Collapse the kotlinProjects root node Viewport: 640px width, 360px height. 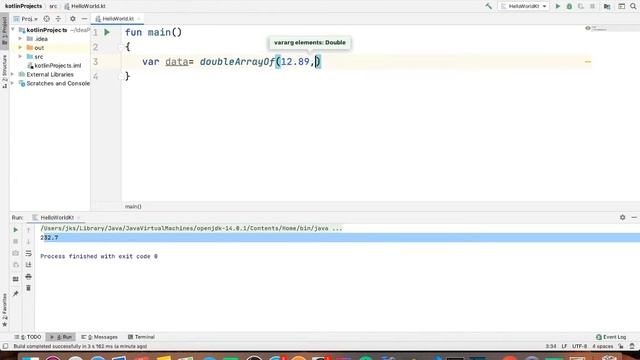[x=13, y=30]
